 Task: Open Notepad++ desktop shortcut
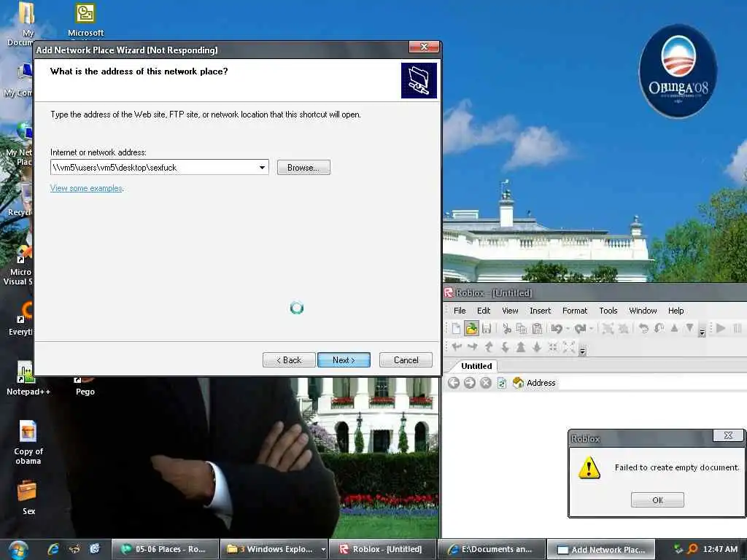coord(28,378)
